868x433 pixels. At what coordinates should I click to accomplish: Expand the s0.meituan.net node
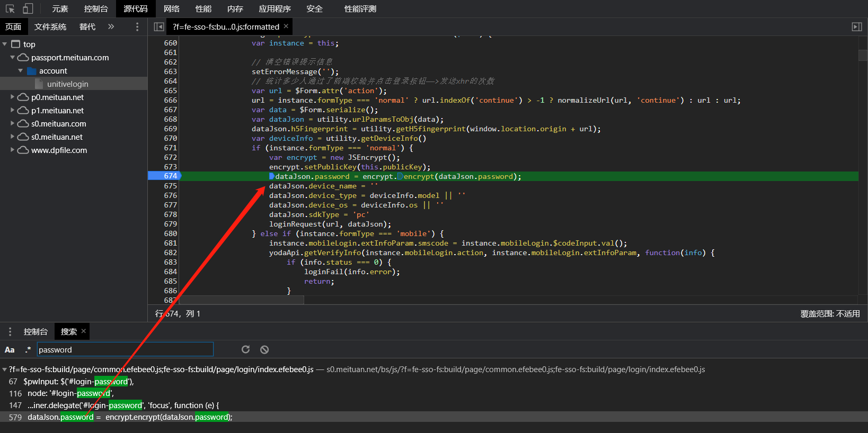click(x=12, y=137)
